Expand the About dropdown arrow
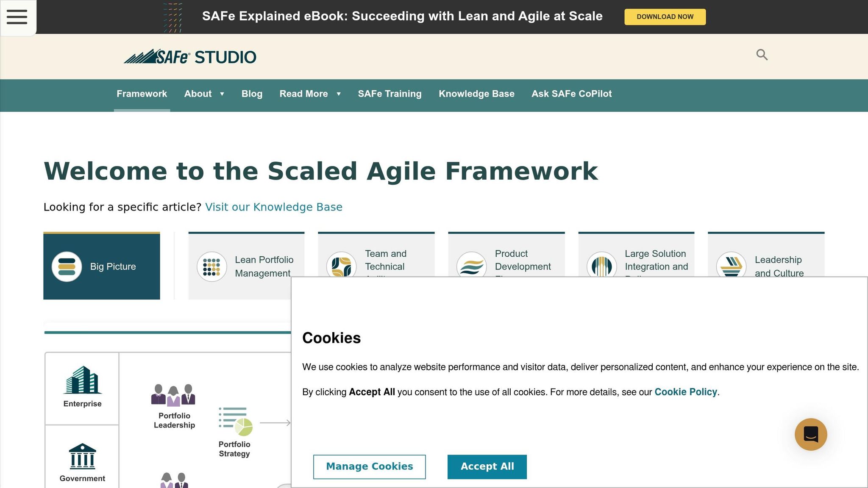Image resolution: width=868 pixels, height=488 pixels. click(x=222, y=94)
